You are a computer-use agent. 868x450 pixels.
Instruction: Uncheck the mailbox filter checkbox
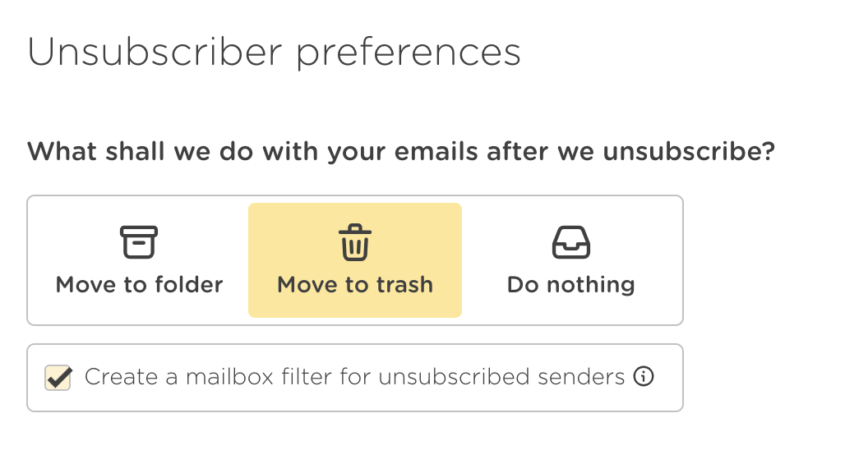point(58,378)
